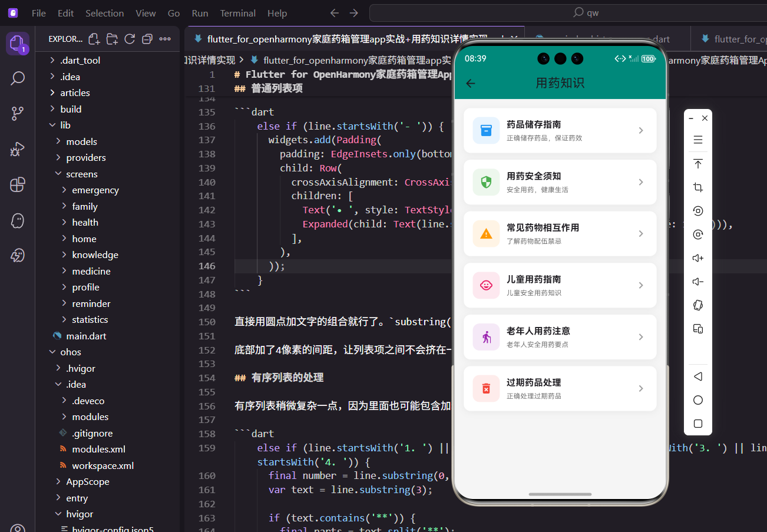The width and height of the screenshot is (767, 532).
Task: Create a new file via the Explorer icon
Action: 94,38
